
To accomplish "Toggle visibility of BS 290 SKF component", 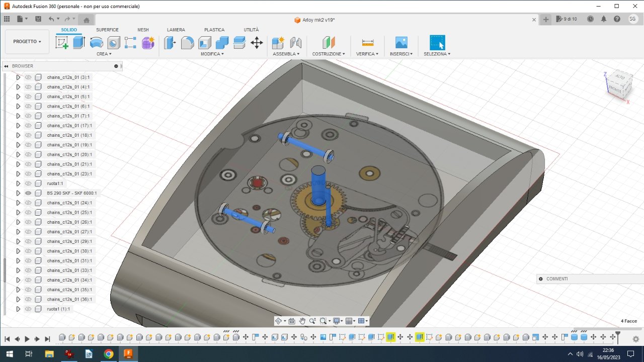I will (x=28, y=193).
